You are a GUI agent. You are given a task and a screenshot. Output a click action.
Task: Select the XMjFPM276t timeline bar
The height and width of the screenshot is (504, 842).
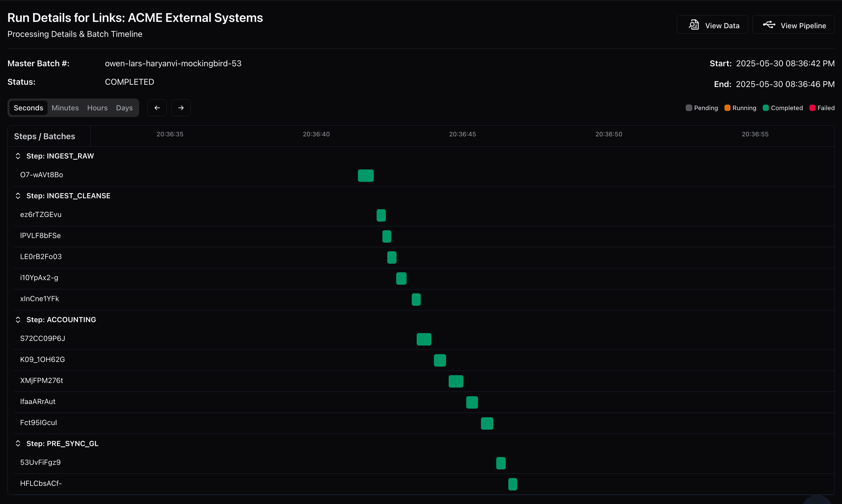[456, 382]
